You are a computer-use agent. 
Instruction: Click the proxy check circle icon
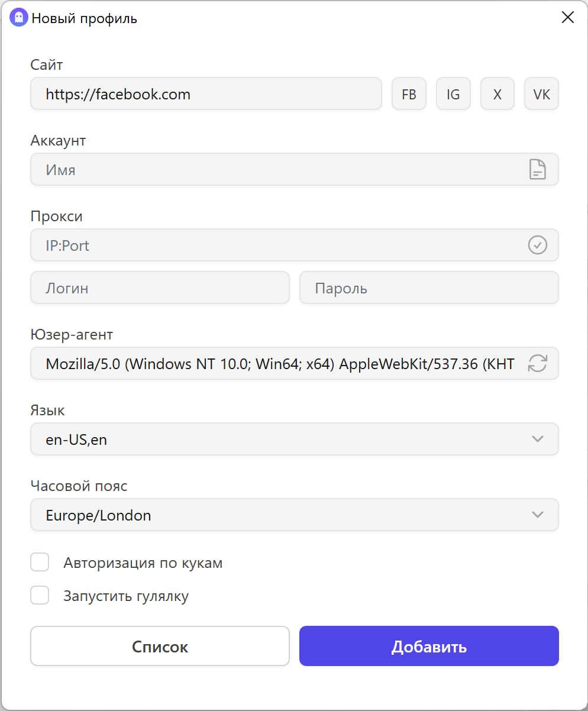pos(537,245)
